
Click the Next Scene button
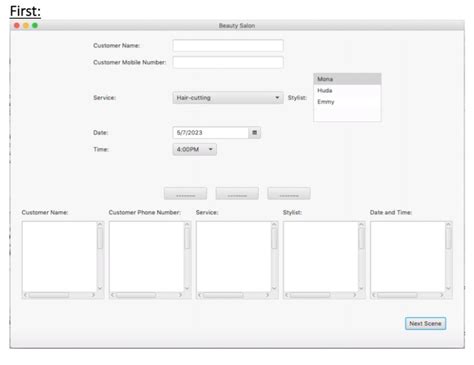point(425,323)
